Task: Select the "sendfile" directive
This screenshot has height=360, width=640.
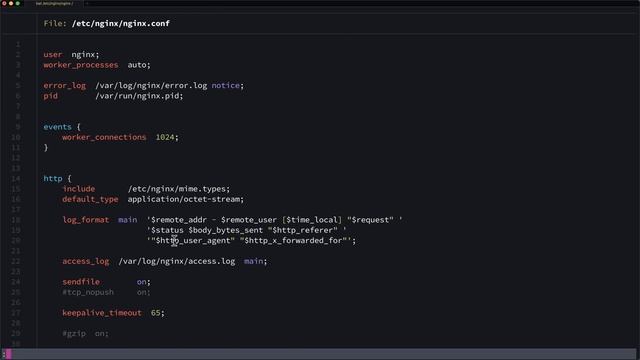Action: point(81,282)
